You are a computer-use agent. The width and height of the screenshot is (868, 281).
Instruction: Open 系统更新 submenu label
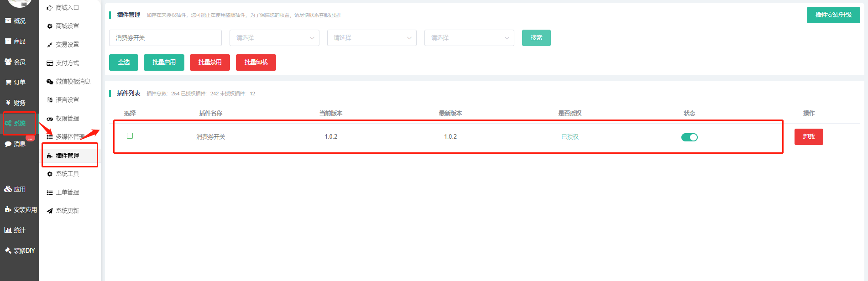point(67,211)
